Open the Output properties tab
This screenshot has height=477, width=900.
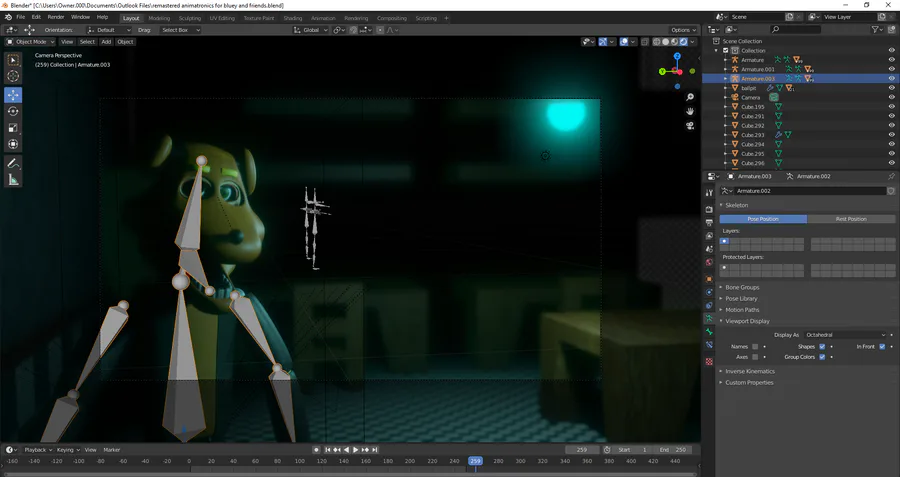709,223
